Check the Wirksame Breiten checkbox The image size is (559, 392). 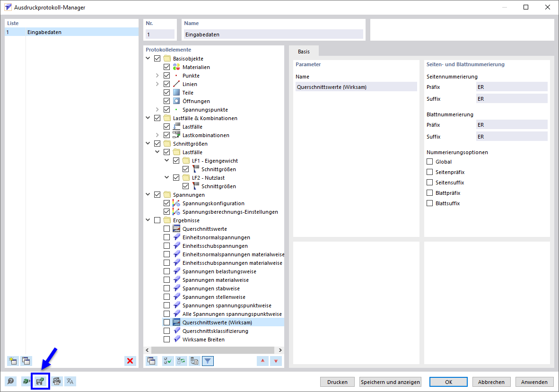166,340
